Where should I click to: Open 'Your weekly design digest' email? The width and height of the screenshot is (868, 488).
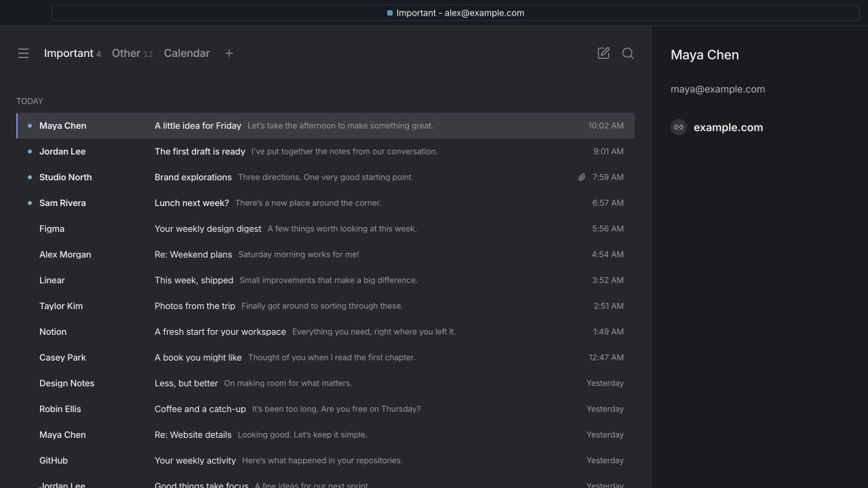click(x=325, y=228)
